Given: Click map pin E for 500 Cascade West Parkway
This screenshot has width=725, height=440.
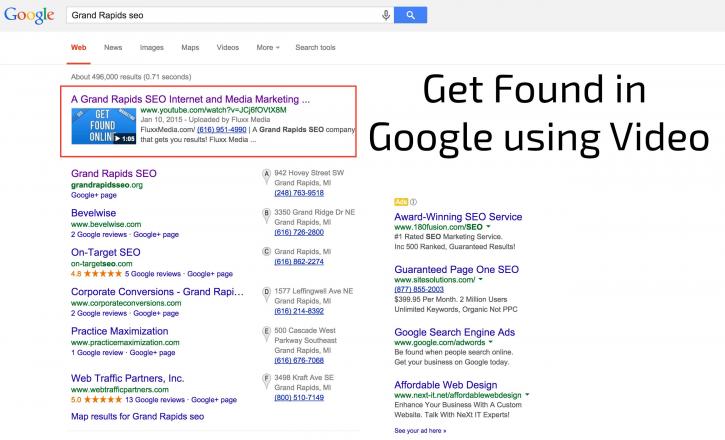Looking at the screenshot, I should (x=266, y=333).
